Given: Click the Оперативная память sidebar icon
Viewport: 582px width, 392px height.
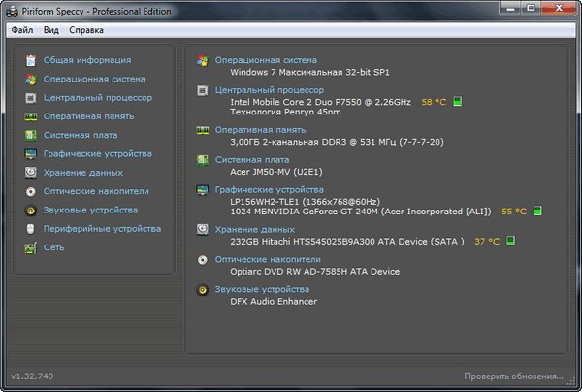Looking at the screenshot, I should 30,116.
